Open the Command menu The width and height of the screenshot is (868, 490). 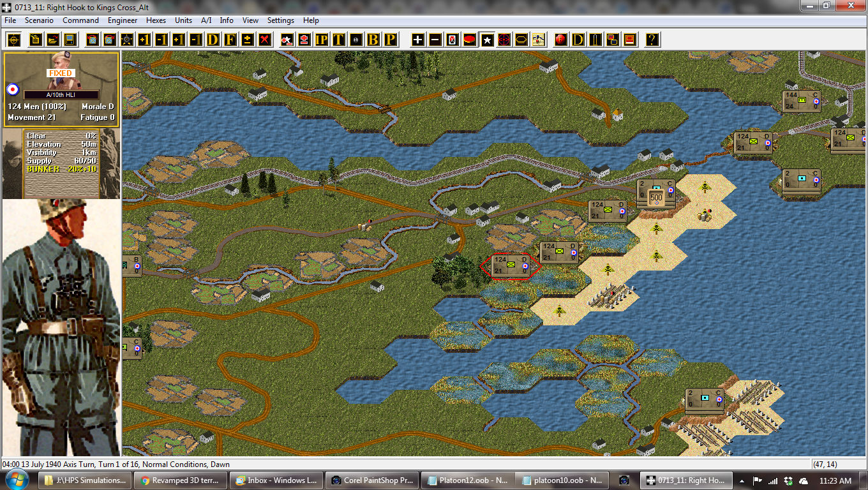(80, 20)
